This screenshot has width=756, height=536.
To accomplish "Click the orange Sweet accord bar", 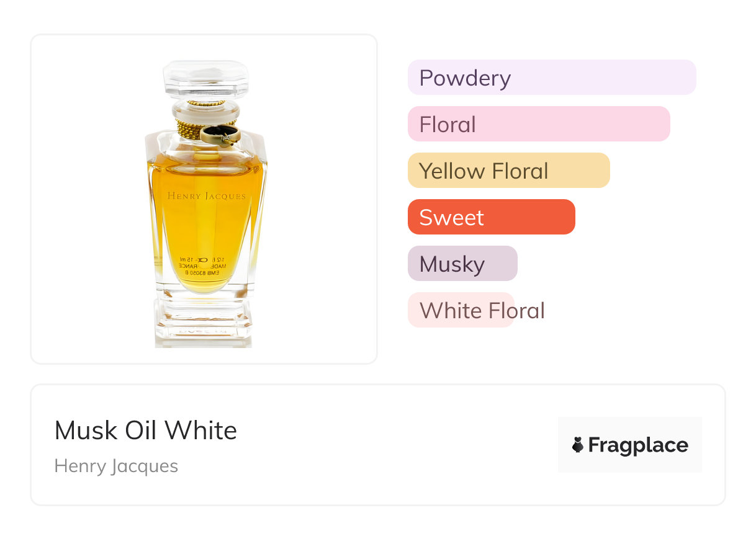I will coord(491,217).
